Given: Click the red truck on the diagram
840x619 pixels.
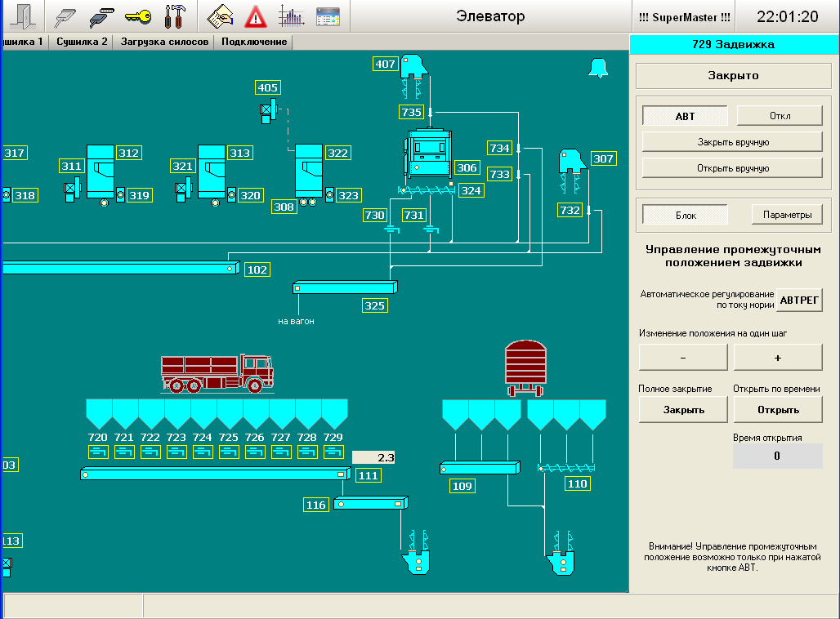Looking at the screenshot, I should tap(216, 373).
